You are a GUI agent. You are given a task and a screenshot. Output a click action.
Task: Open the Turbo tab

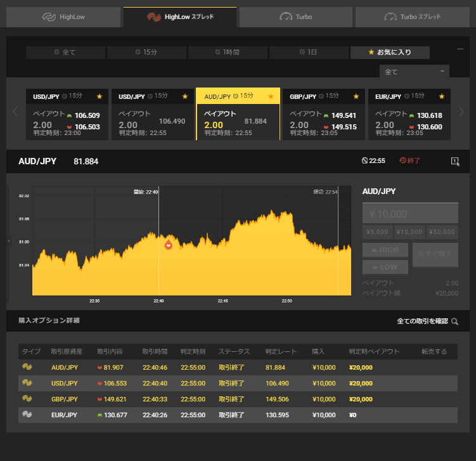(296, 17)
